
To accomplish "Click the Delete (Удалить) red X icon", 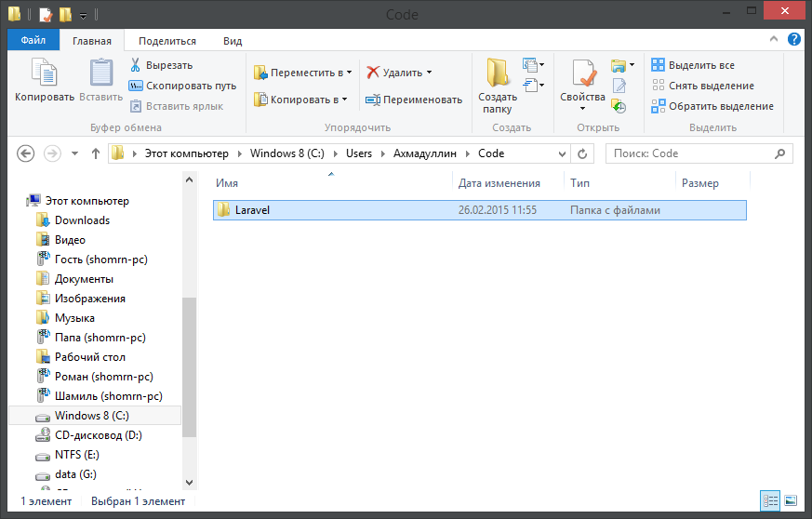I will point(373,73).
